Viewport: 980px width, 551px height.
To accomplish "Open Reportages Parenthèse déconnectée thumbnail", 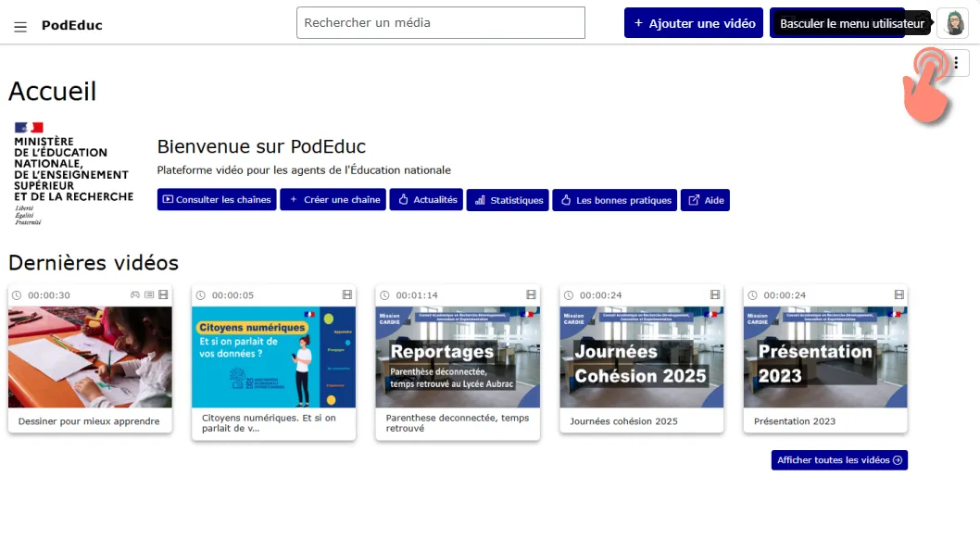I will pyautogui.click(x=458, y=357).
